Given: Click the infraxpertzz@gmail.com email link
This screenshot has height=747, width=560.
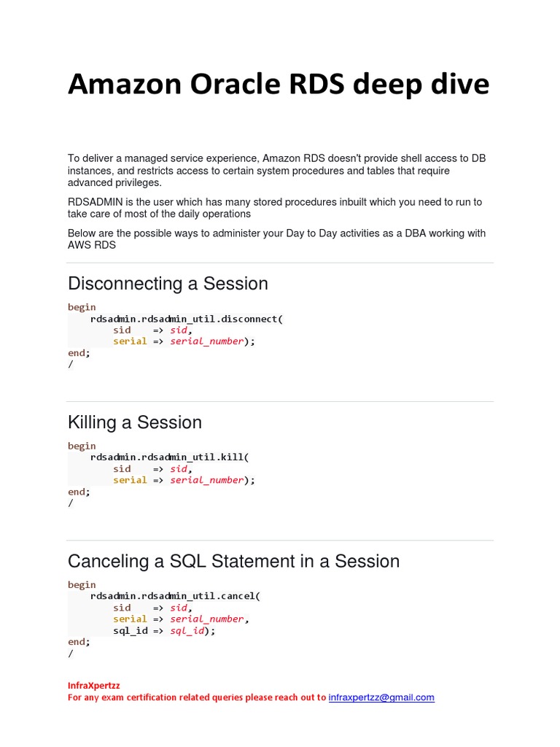Looking at the screenshot, I should [x=381, y=697].
